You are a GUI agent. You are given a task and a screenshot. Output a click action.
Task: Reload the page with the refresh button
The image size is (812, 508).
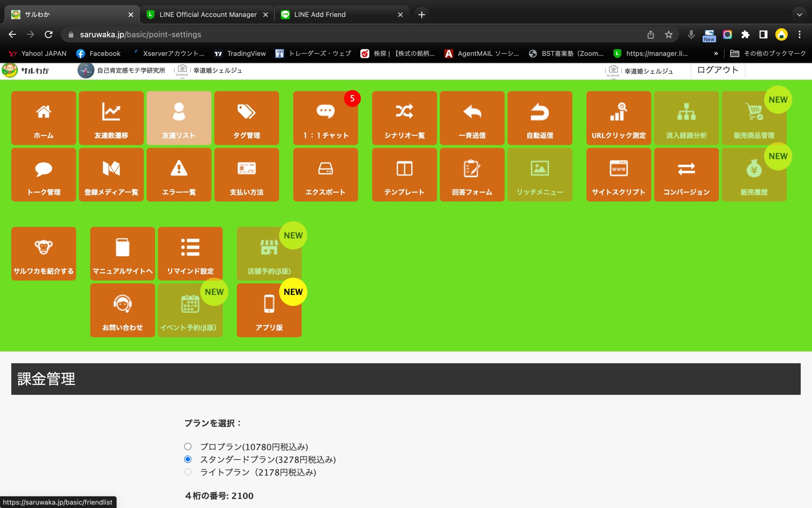(49, 34)
